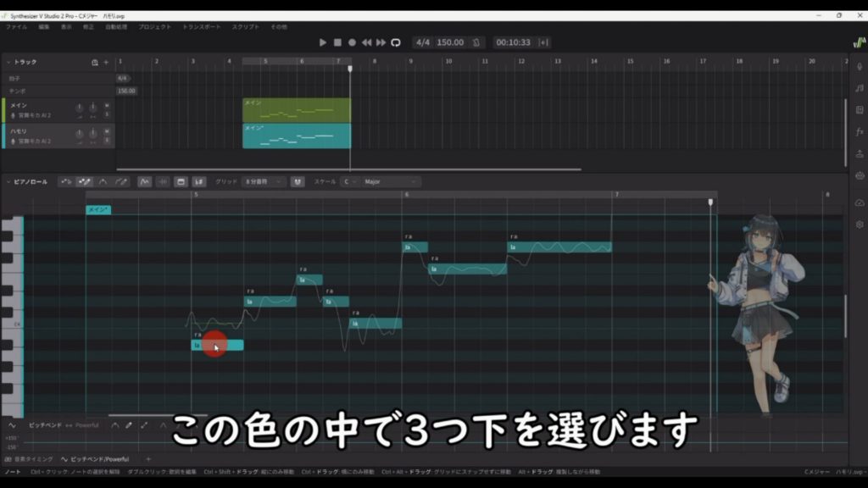Open the scale key C dropdown

[x=348, y=181]
